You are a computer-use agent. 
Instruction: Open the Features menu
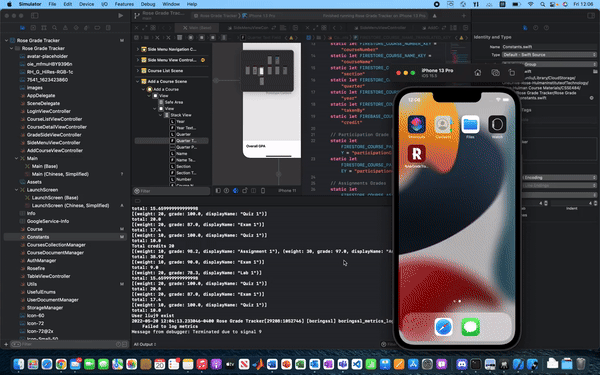tap(124, 4)
